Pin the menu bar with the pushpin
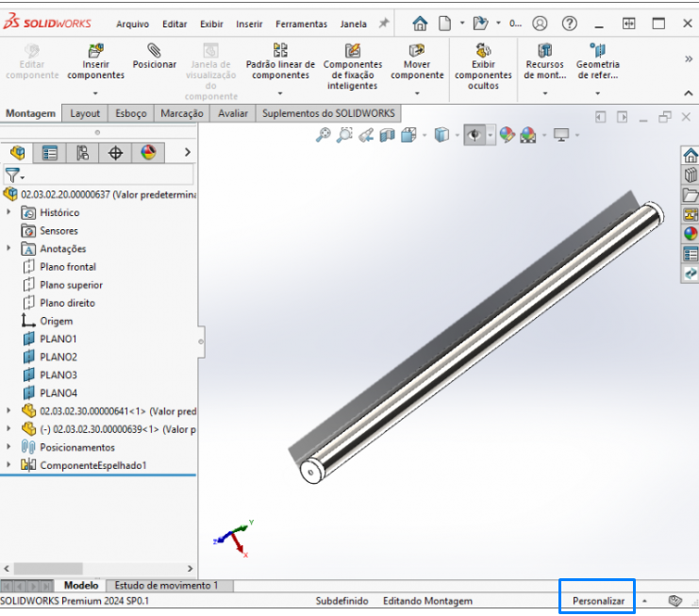 (x=384, y=24)
